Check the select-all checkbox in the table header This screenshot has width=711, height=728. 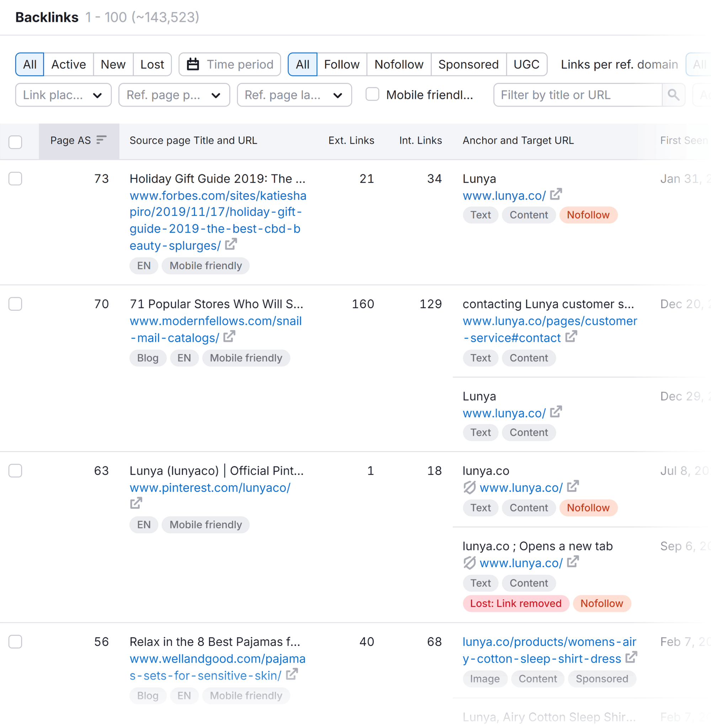tap(15, 142)
